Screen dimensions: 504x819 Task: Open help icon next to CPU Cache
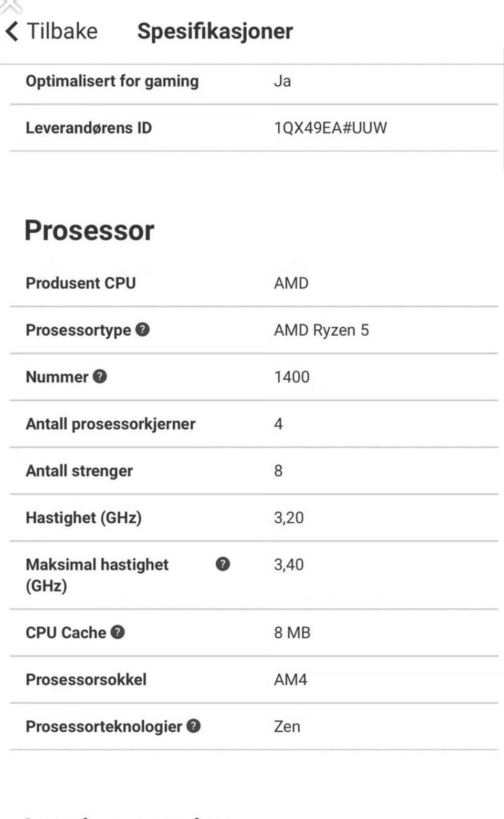click(x=118, y=631)
